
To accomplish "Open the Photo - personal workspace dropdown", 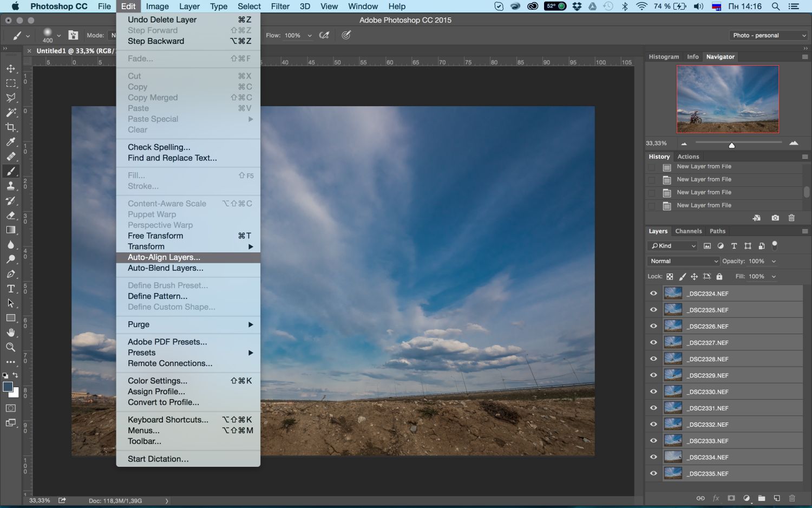I will tap(769, 35).
